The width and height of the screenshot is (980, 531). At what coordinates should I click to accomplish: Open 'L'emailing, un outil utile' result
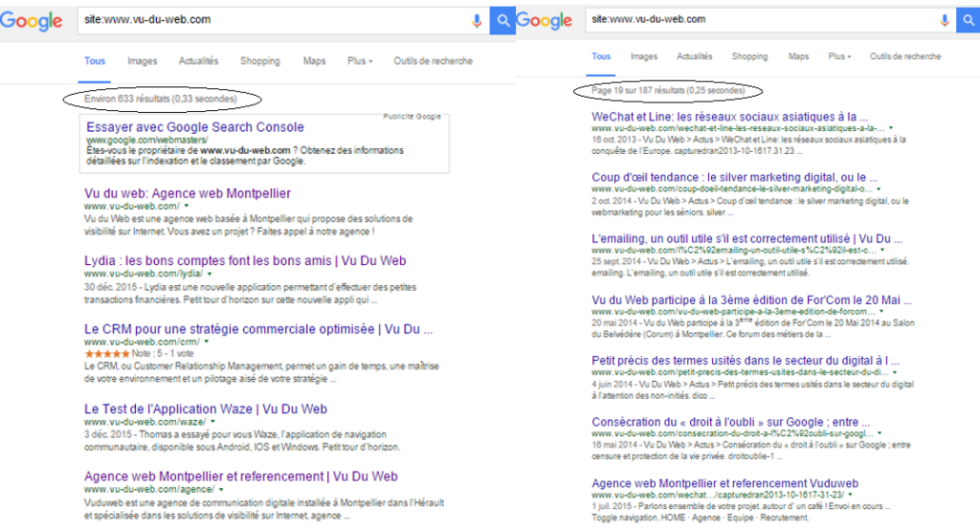(746, 238)
